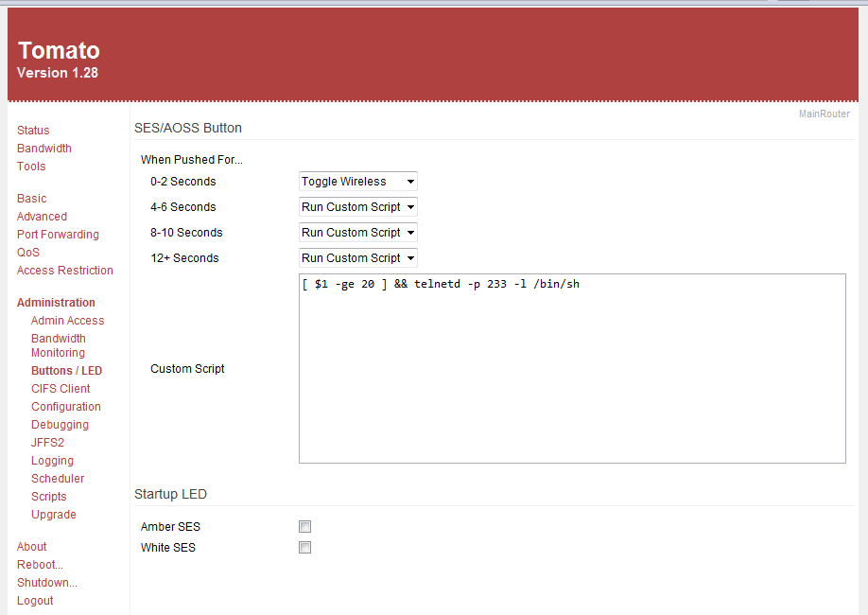Open the Logging submenu item
The image size is (868, 615).
click(52, 461)
